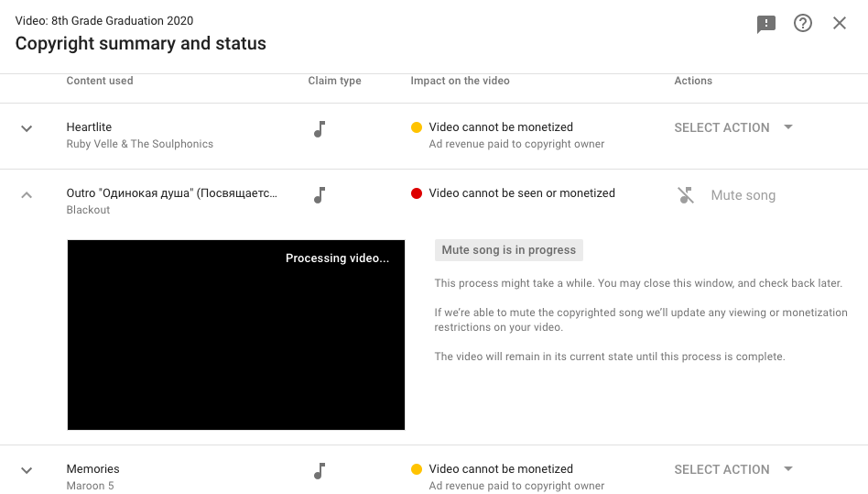Open SELECT ACTION dropdown for Memories

coord(733,469)
